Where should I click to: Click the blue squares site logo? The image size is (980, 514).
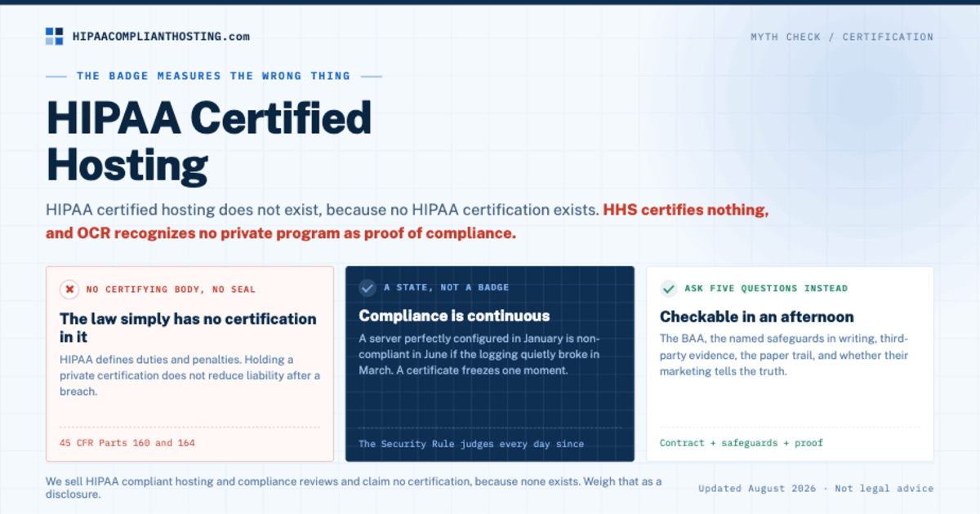pyautogui.click(x=54, y=36)
